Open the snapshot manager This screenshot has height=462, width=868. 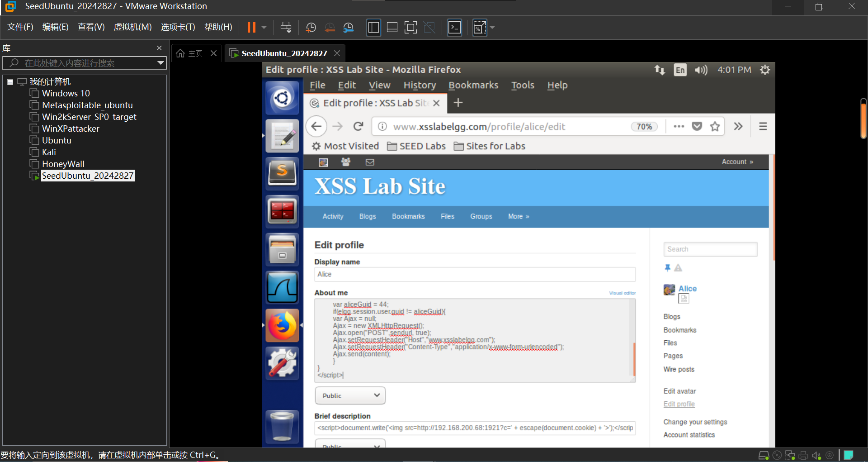click(x=349, y=28)
